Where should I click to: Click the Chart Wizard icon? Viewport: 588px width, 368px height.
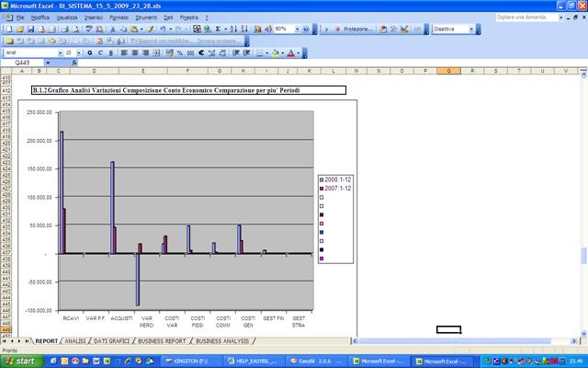(255, 29)
